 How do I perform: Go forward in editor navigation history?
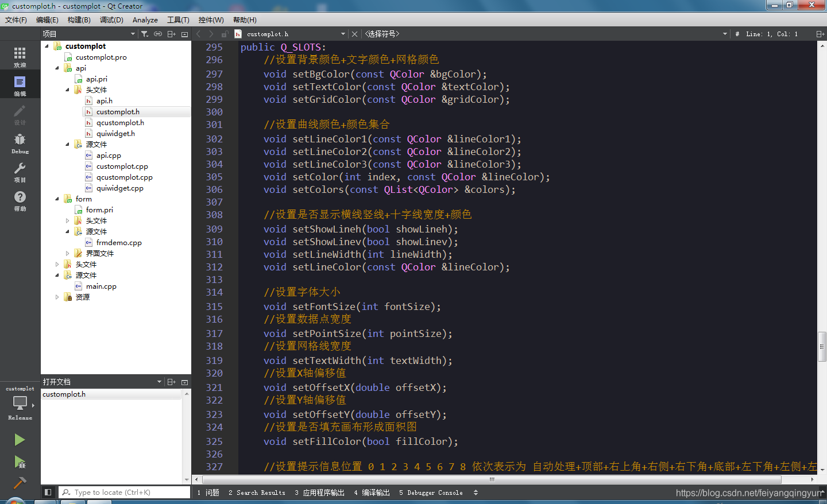(x=211, y=34)
